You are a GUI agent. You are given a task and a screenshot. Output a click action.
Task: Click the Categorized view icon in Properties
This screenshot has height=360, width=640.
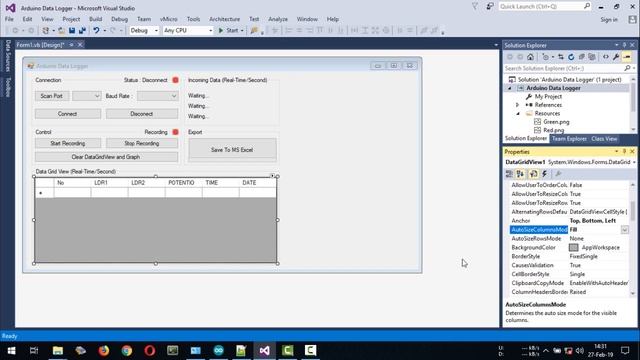(x=509, y=174)
